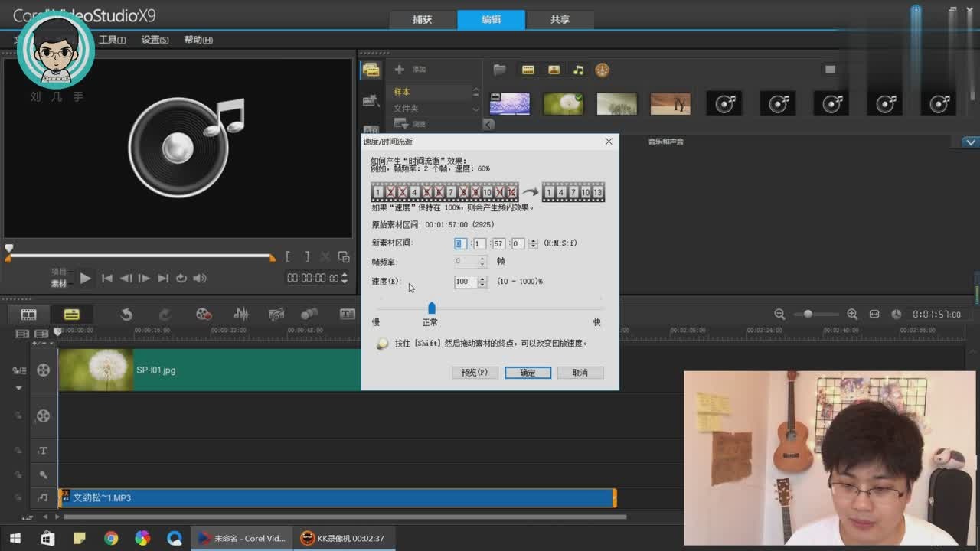Select 素材 (clip) playback mode
The image size is (980, 551).
[59, 284]
